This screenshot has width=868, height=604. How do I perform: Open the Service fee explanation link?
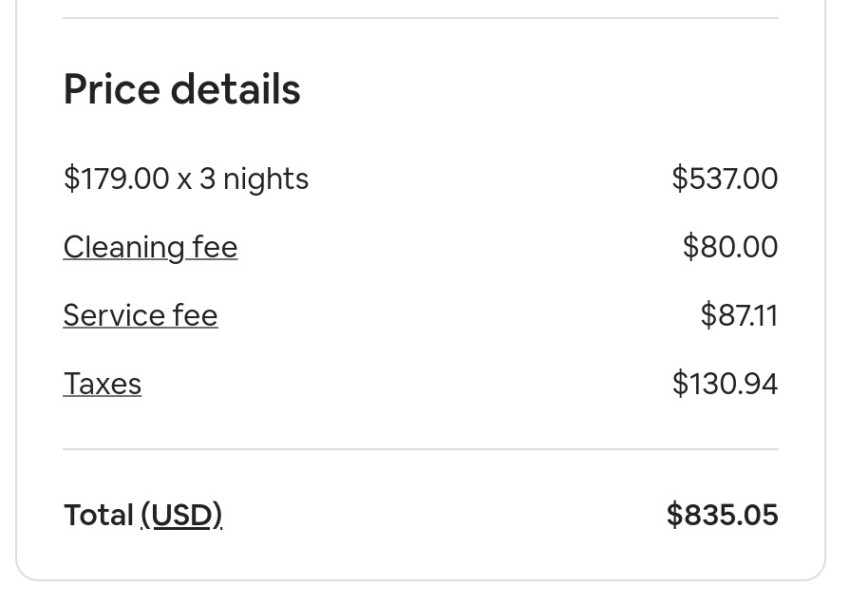tap(141, 315)
